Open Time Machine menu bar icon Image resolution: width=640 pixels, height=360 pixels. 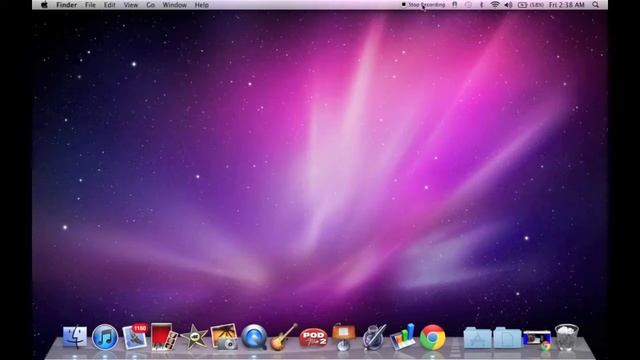click(x=468, y=5)
